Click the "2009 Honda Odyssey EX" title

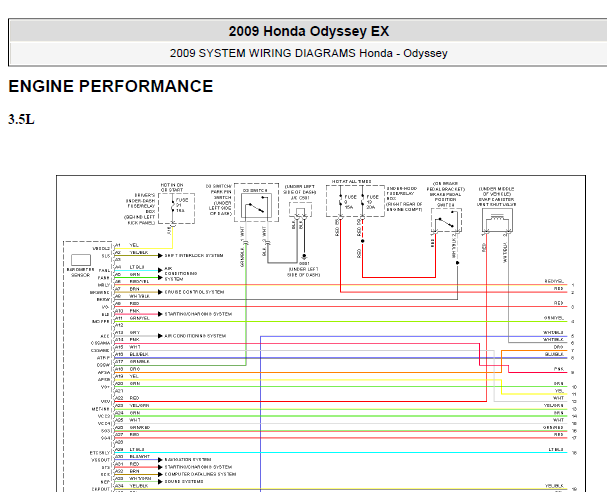(309, 31)
